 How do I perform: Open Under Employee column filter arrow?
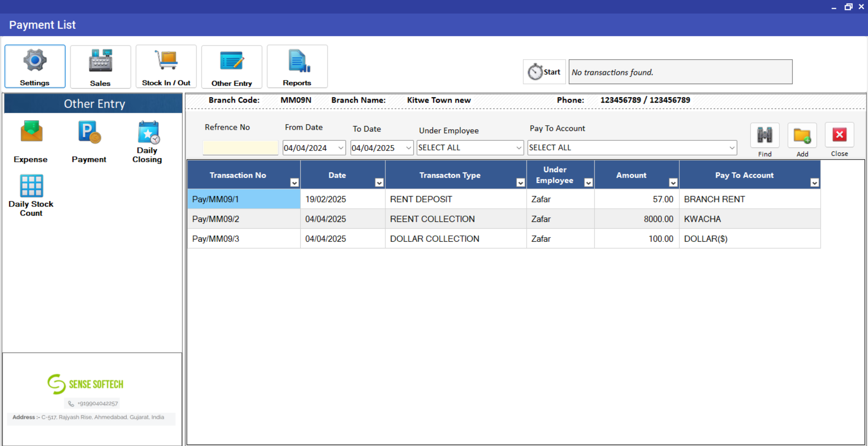(588, 183)
